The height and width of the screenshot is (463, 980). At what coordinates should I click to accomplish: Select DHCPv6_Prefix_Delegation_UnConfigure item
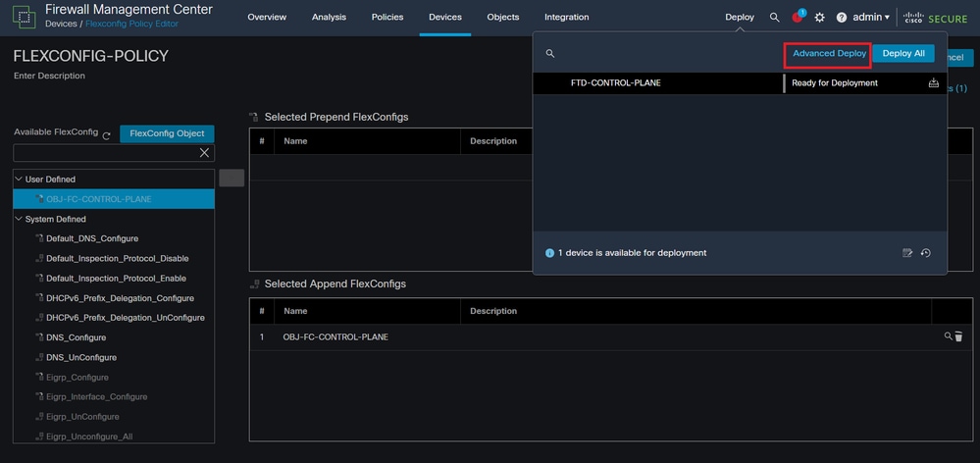pyautogui.click(x=126, y=318)
